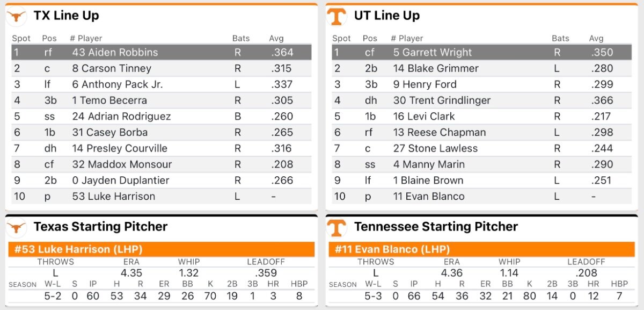Click player Carson Tinney in TX lineup
Screen dimensions: 644x310
[x=112, y=68]
